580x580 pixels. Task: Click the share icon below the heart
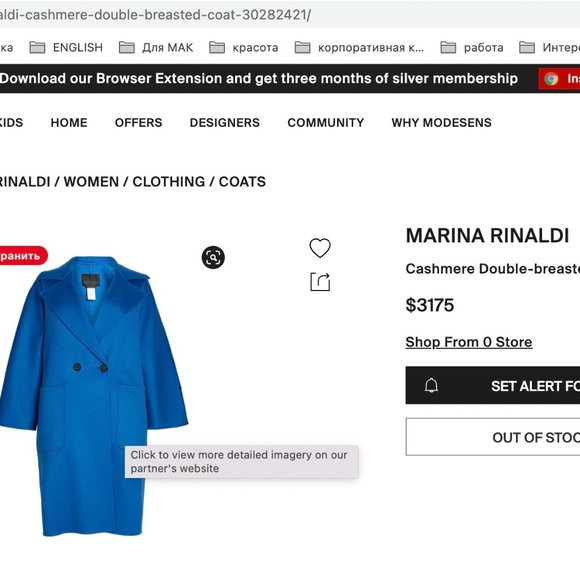pos(320,282)
